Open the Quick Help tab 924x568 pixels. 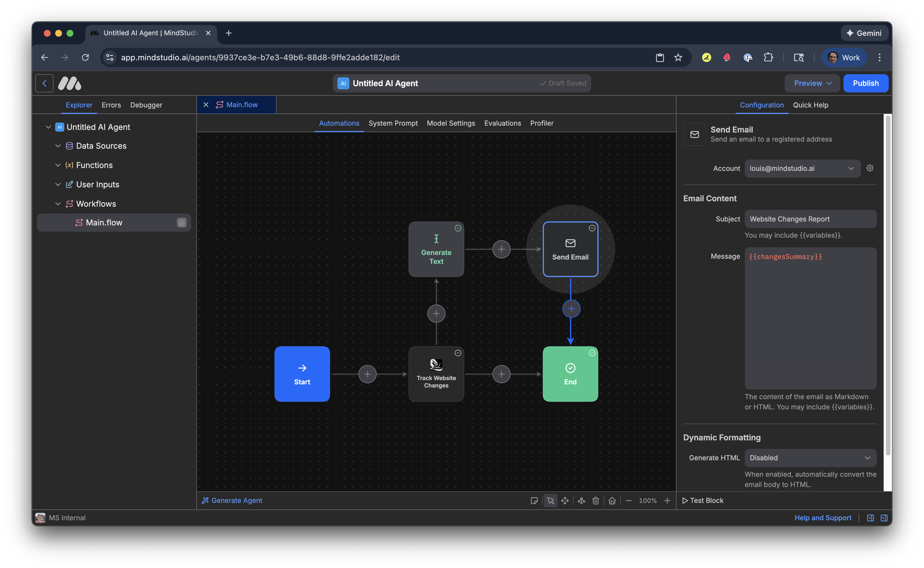coord(810,105)
